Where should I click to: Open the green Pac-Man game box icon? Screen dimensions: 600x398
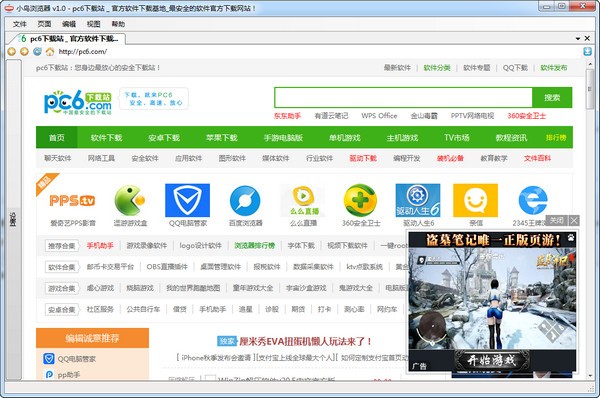tap(130, 200)
